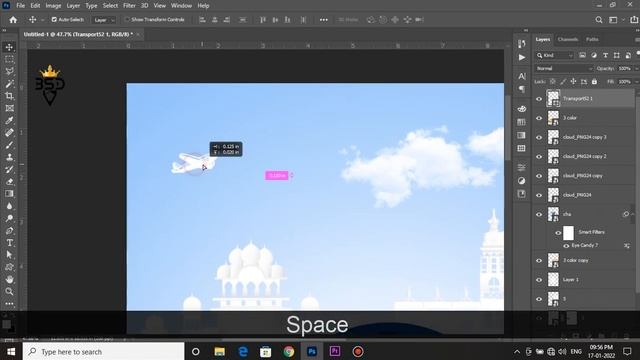This screenshot has height=360, width=640.
Task: Toggle the Auto-Select checkbox
Action: (x=54, y=19)
